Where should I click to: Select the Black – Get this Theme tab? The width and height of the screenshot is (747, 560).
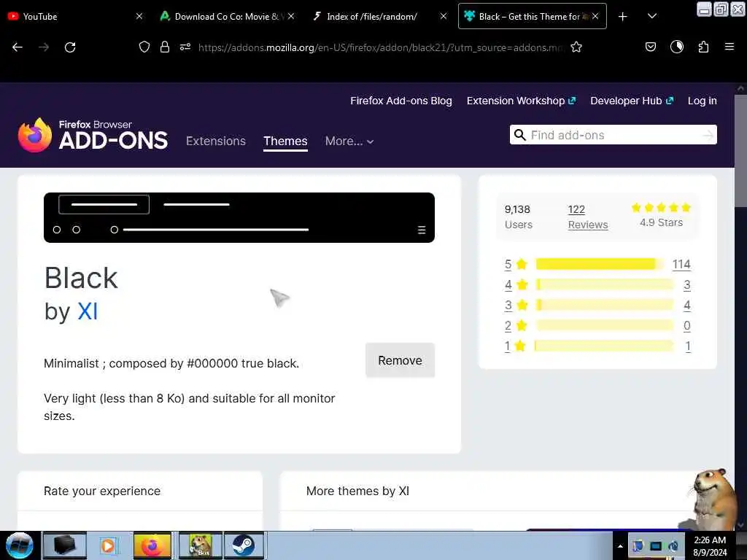tap(532, 16)
